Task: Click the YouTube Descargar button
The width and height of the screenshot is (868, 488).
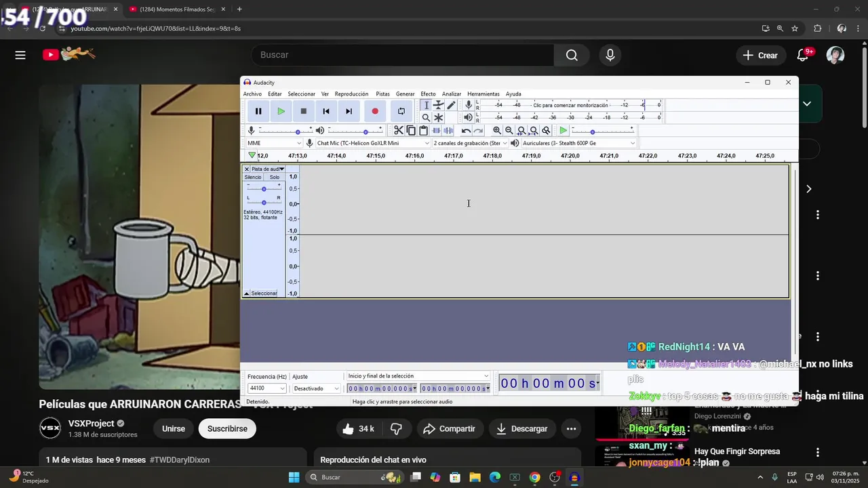Action: [x=521, y=428]
